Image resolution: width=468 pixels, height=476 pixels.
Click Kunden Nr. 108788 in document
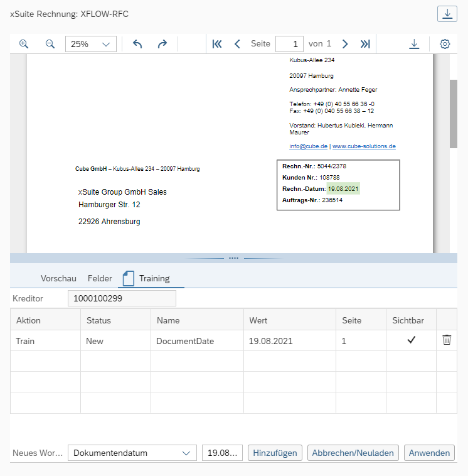pos(311,177)
